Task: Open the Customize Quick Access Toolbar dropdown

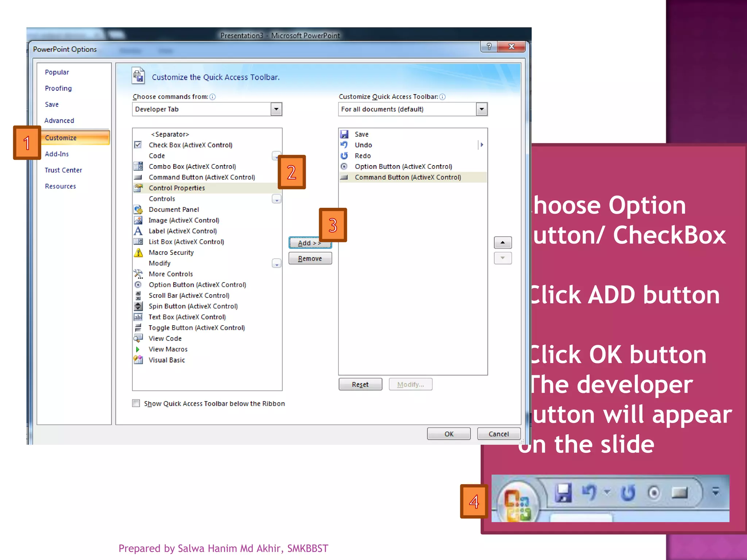Action: (481, 109)
